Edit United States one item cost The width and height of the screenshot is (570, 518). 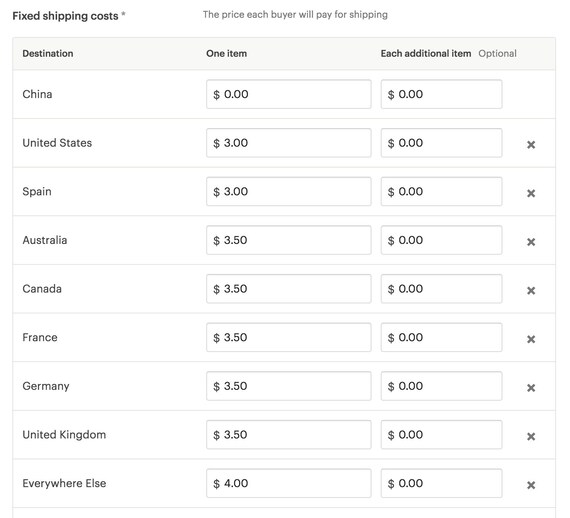pyautogui.click(x=289, y=143)
